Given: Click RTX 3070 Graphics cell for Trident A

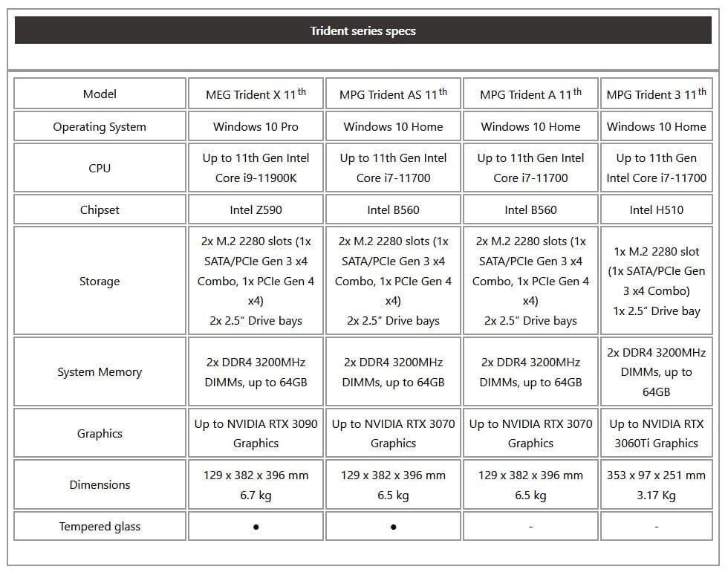Looking at the screenshot, I should point(530,433).
